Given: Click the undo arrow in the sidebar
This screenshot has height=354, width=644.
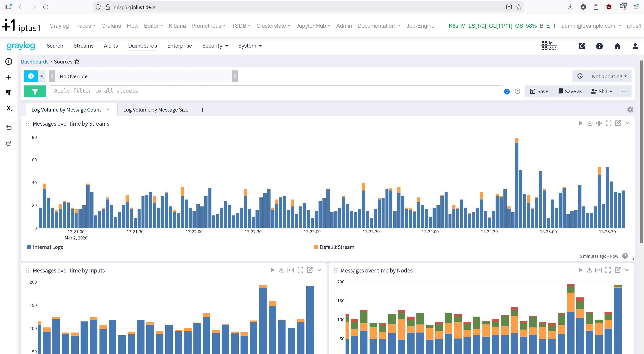Looking at the screenshot, I should [9, 127].
